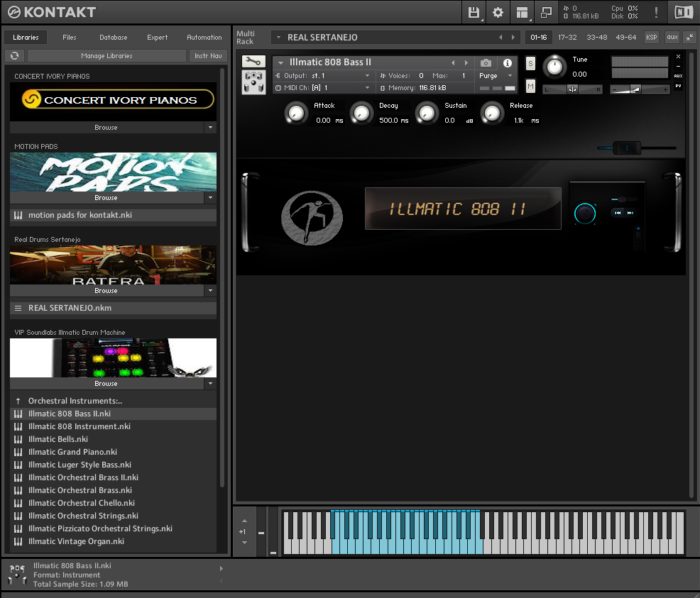Minimize rack headers icon at top right
Viewport: 700px width, 598px height.
tap(690, 38)
